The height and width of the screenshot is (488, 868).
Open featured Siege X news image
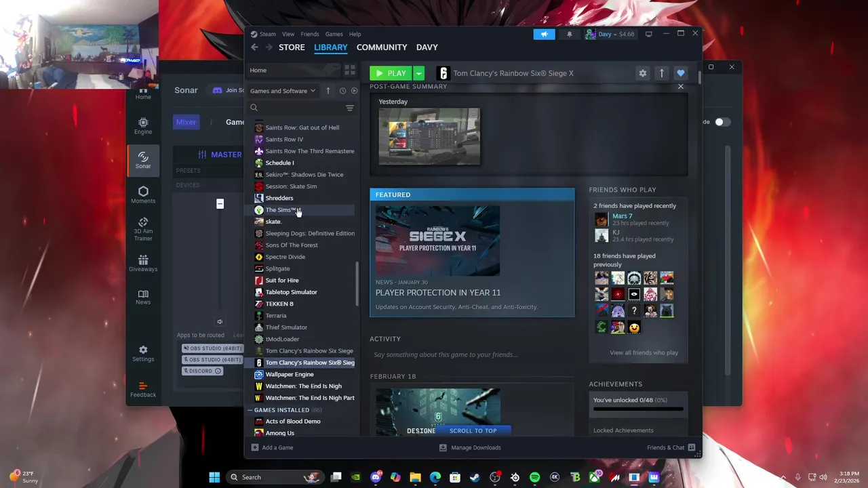pos(437,241)
